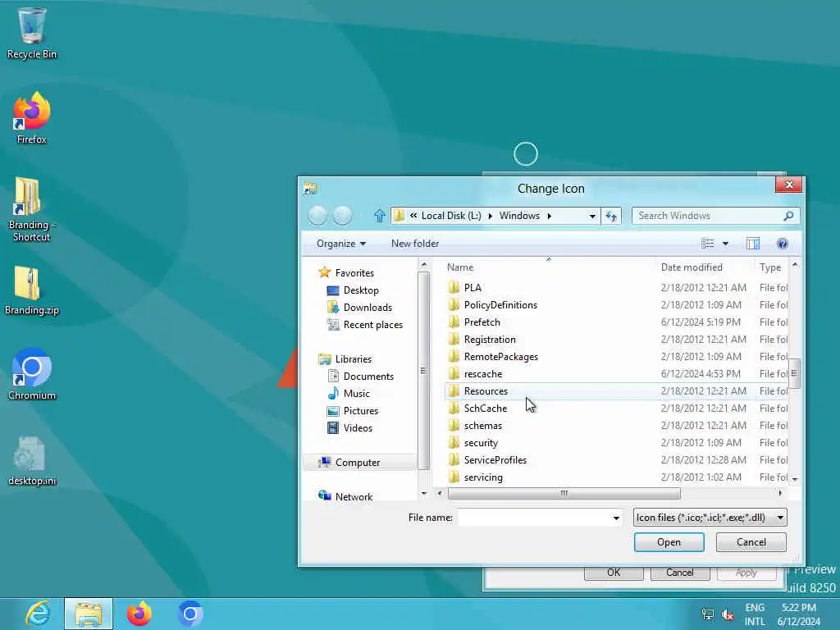Screen dimensions: 840x630
Task: Sort by the Date modified column header
Action: point(705,267)
